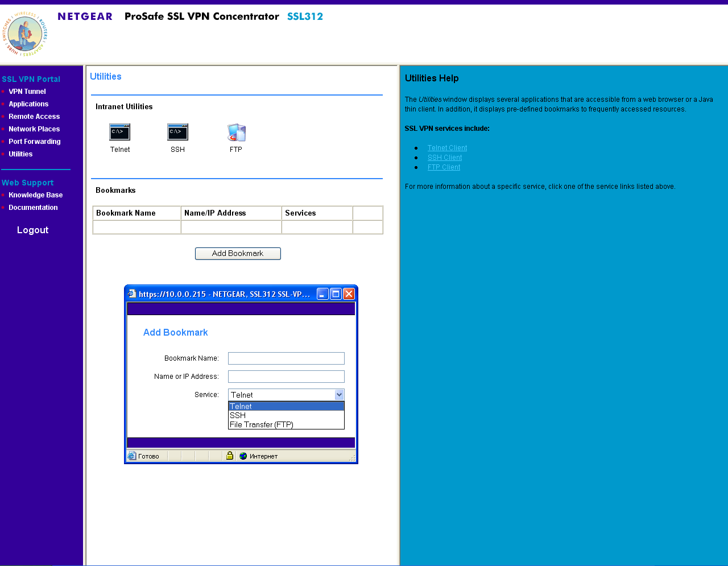Click the 'Intranet Utilities' heading
The width and height of the screenshot is (728, 566).
pos(124,107)
